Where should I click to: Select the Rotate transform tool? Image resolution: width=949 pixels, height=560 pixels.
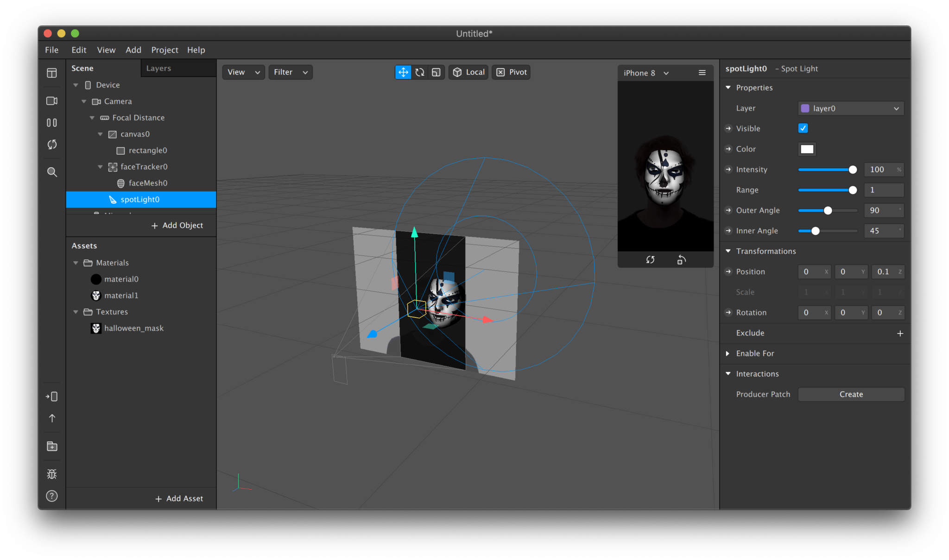[420, 72]
